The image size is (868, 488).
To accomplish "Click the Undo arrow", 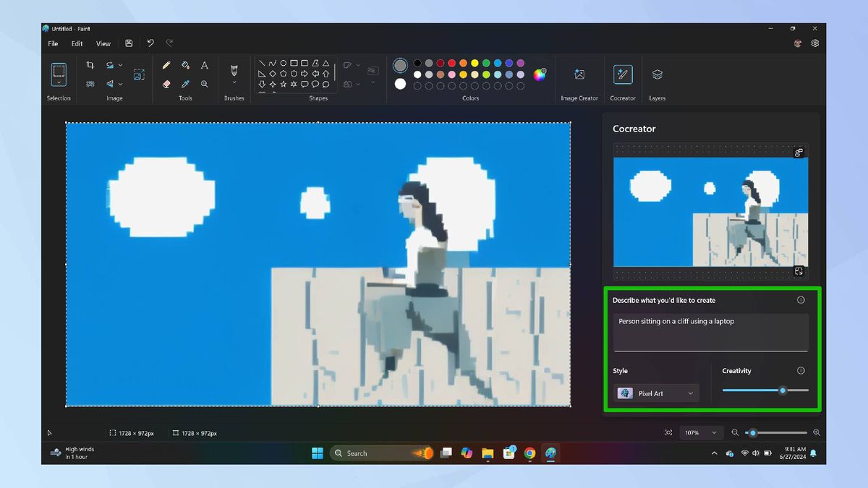I will pyautogui.click(x=150, y=43).
